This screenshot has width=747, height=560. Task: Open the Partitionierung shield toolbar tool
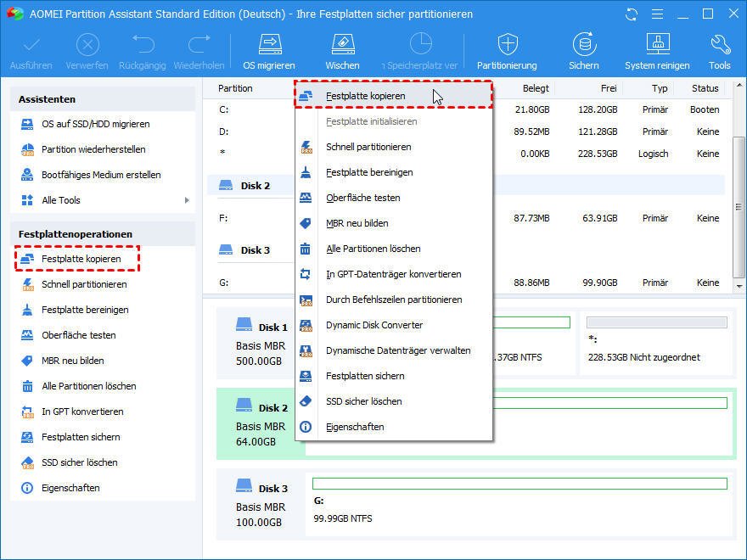coord(507,52)
